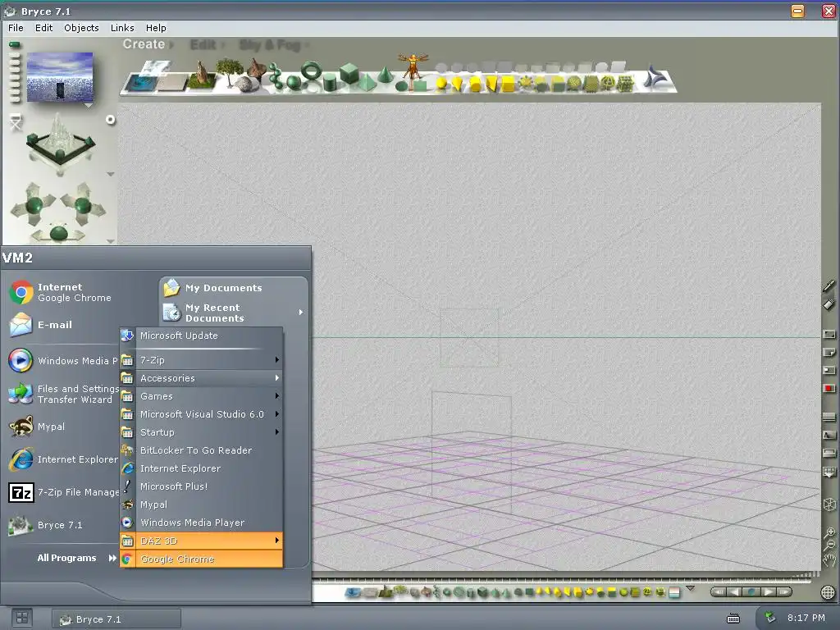The height and width of the screenshot is (630, 840).
Task: Toggle the small circle beside view control
Action: [111, 120]
